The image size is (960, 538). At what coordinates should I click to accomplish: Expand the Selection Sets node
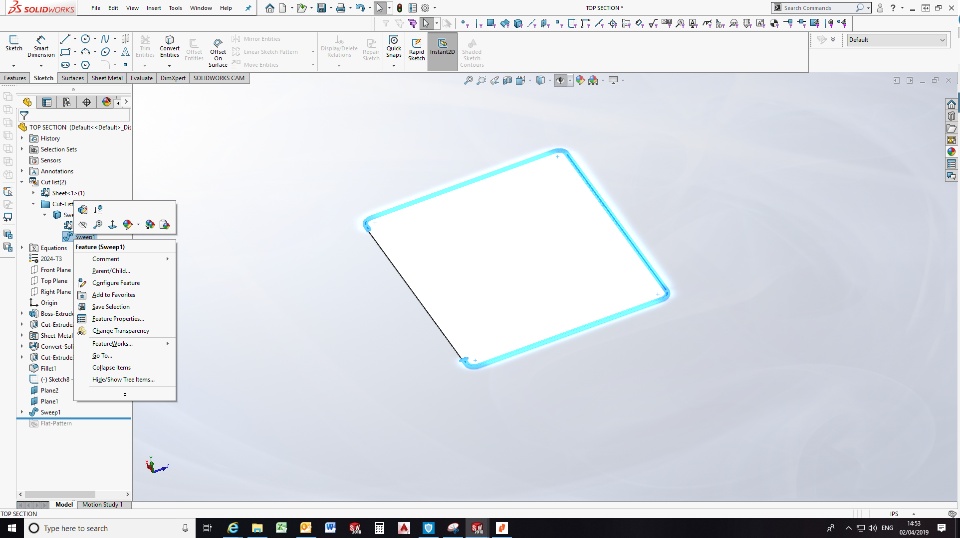pyautogui.click(x=22, y=149)
